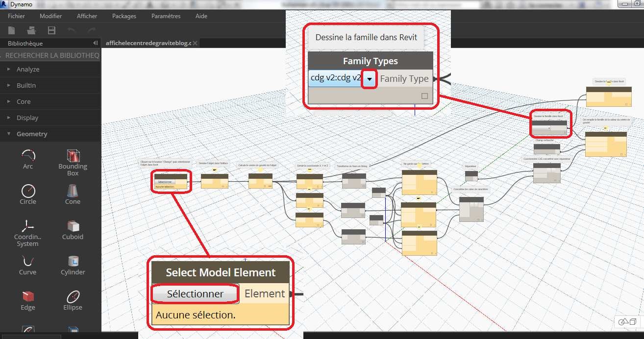Click the Save toolbar icon

[x=51, y=30]
